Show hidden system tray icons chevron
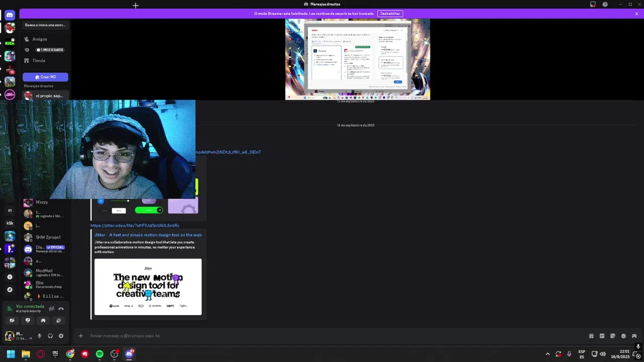This screenshot has width=644, height=362. click(x=547, y=354)
